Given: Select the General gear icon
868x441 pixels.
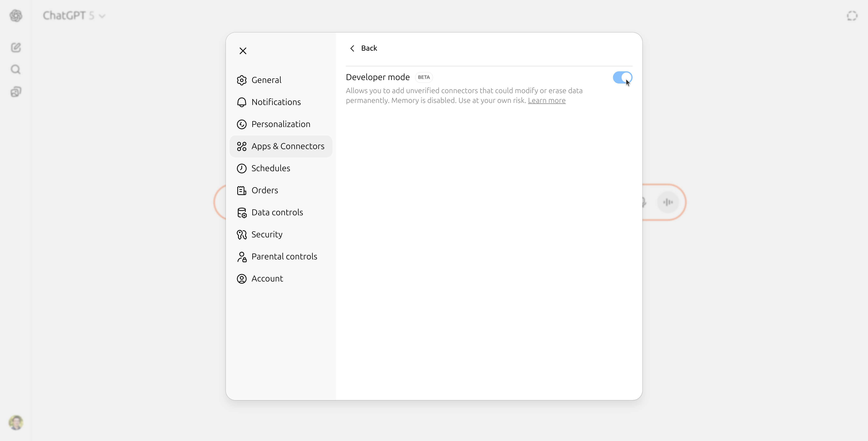Looking at the screenshot, I should click(242, 80).
